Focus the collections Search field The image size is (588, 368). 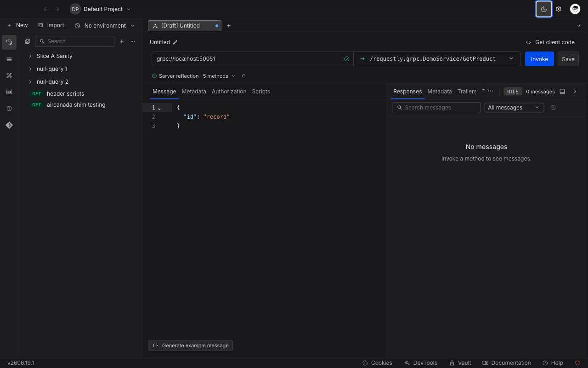point(74,41)
